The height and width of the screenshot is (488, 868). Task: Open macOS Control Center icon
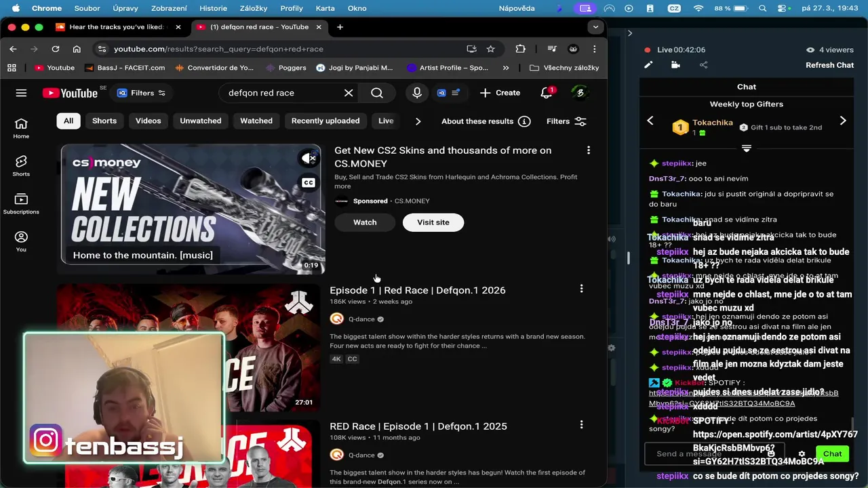pos(783,8)
